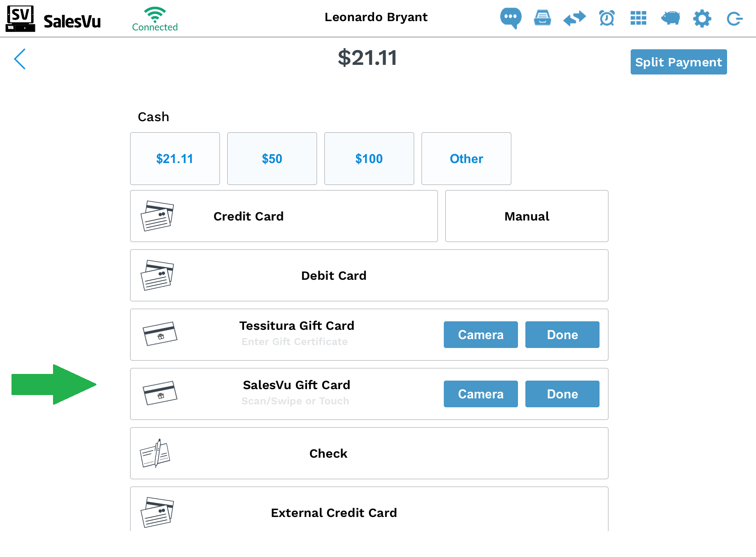Click the piggy bank icon
The image size is (756, 557).
click(670, 18)
